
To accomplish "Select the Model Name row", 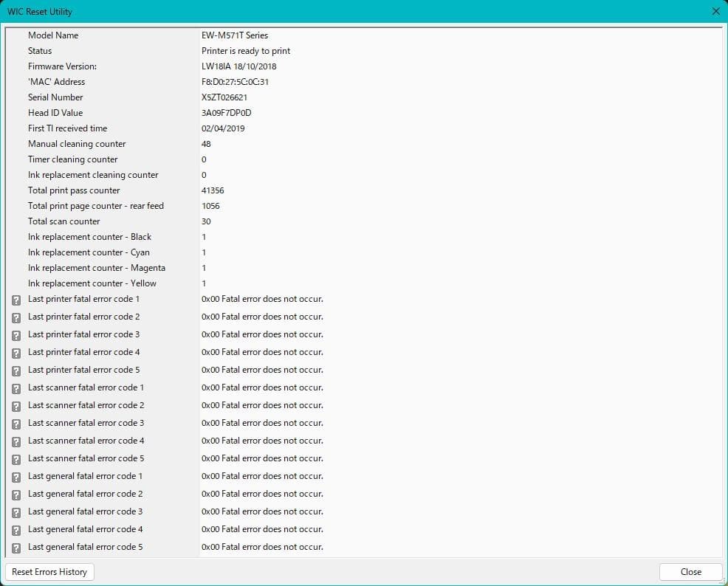I will (53, 35).
